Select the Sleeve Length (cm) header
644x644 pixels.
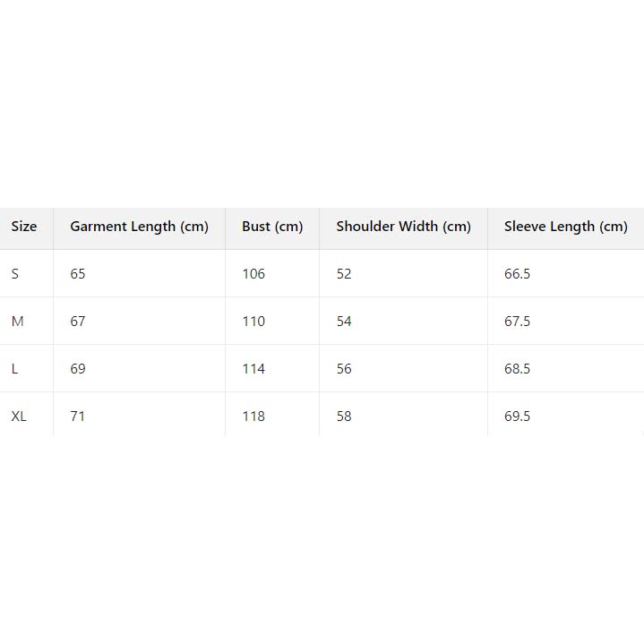(565, 227)
